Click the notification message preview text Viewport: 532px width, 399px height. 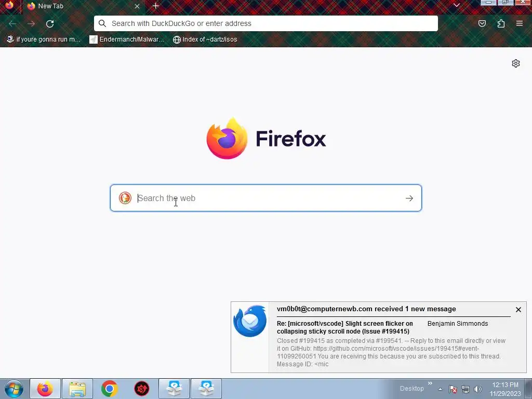point(391,352)
